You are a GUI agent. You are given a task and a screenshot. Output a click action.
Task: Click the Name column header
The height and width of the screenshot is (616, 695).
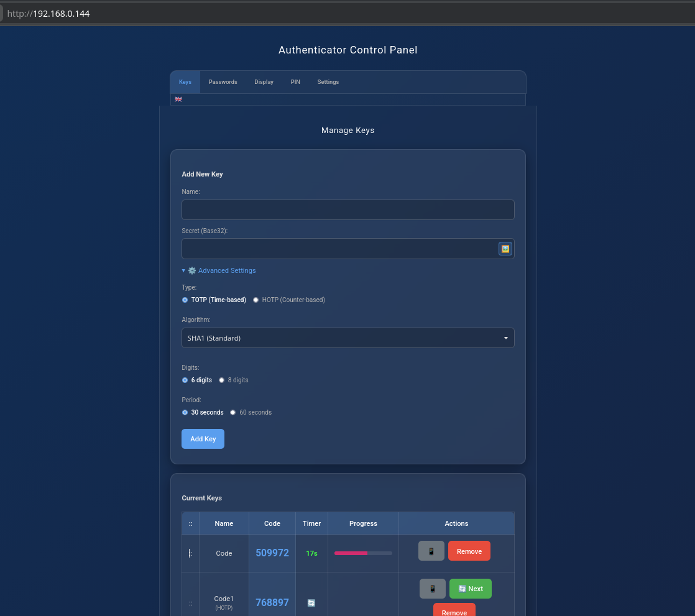[x=224, y=523]
